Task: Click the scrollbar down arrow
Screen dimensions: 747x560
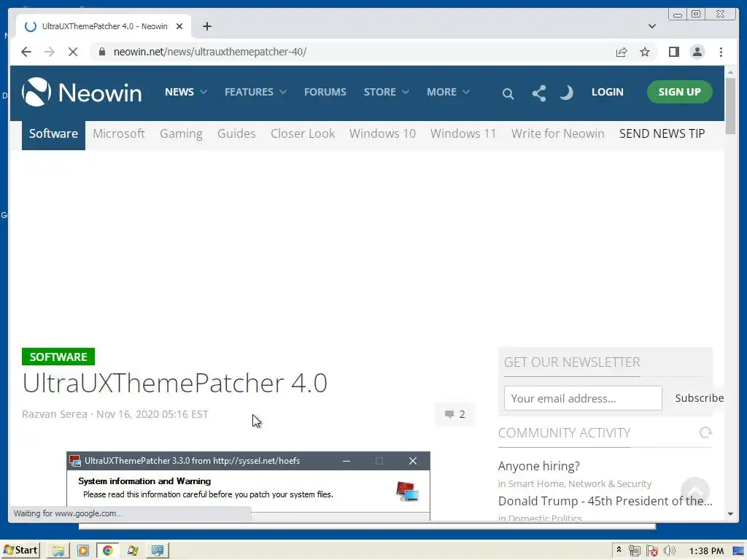Action: [x=731, y=514]
